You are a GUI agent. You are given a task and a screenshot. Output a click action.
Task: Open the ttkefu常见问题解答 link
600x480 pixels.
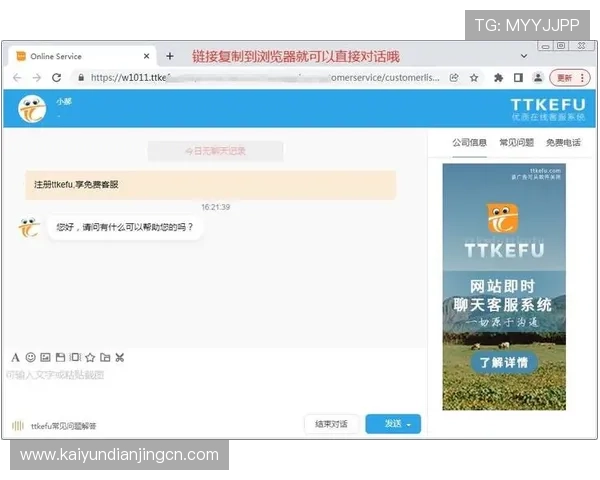point(64,426)
